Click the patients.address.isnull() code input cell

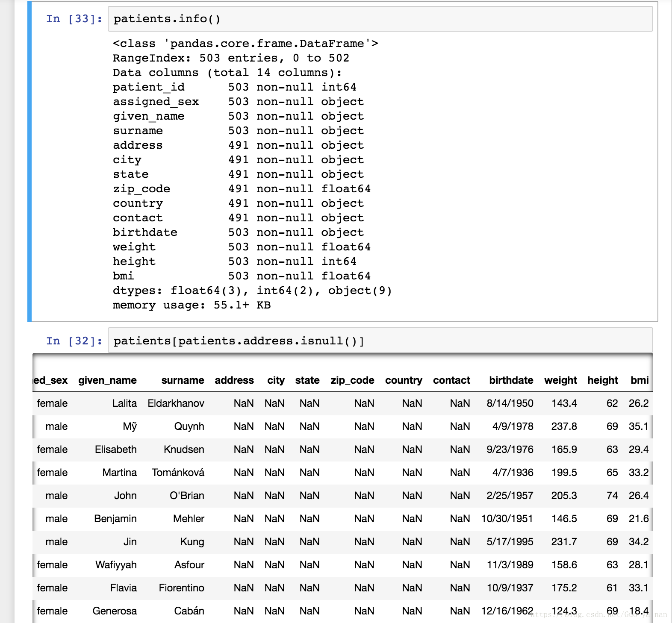click(380, 341)
